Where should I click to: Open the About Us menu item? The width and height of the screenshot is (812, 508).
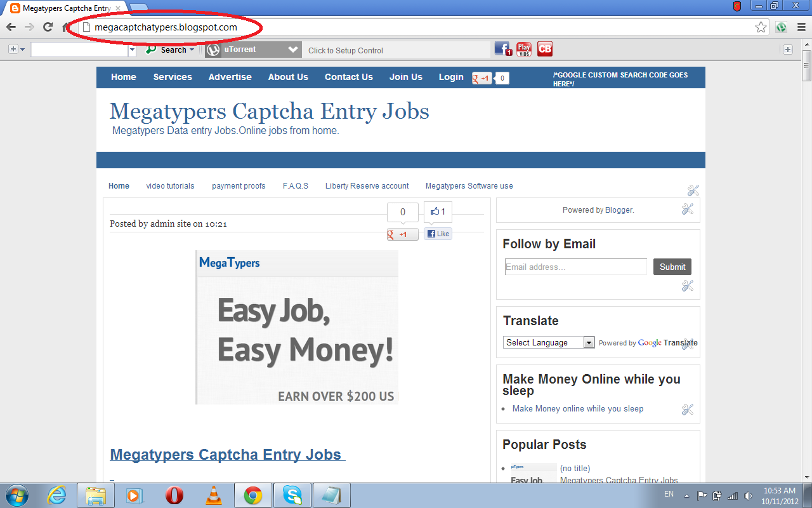pos(288,77)
